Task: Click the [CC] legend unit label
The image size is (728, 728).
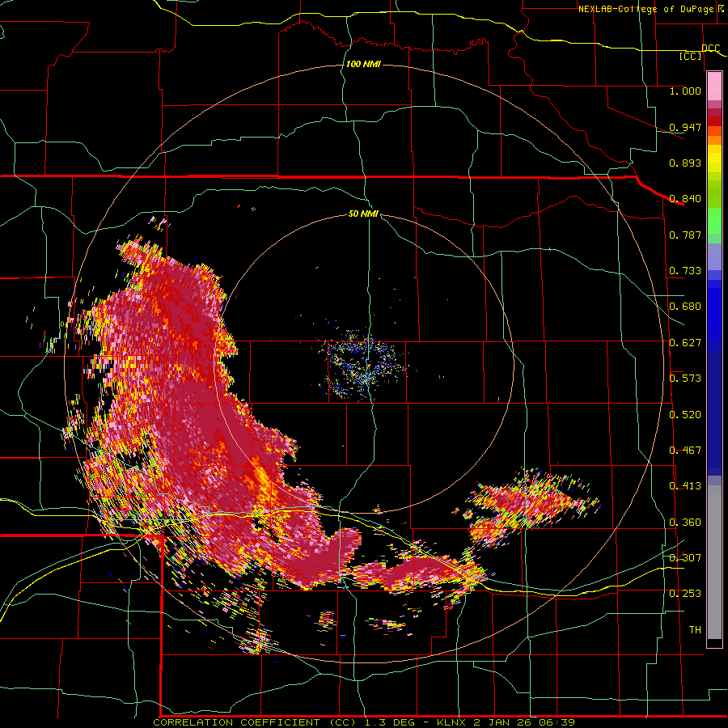Action: click(691, 56)
